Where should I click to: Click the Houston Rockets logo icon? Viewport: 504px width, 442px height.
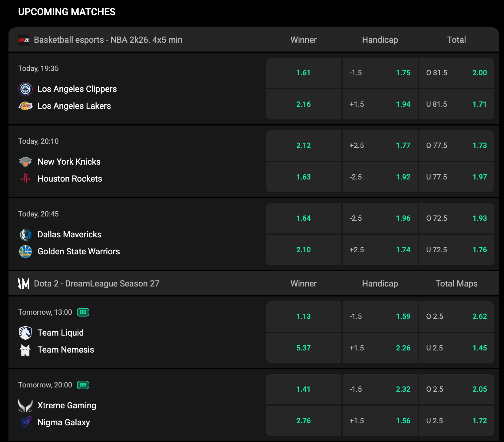(25, 179)
